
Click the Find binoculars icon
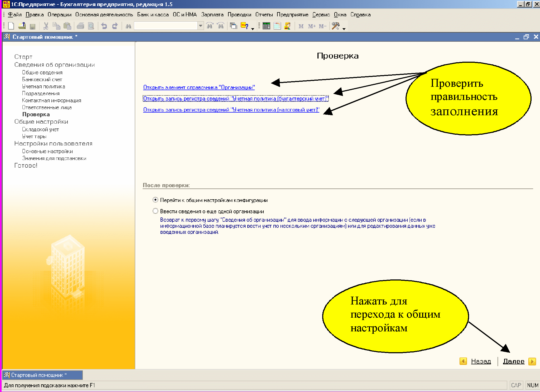tap(128, 26)
